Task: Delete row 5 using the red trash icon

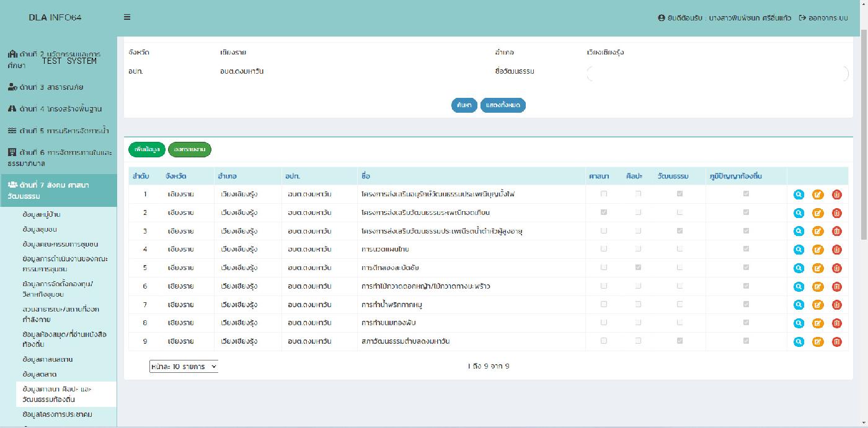Action: point(836,268)
